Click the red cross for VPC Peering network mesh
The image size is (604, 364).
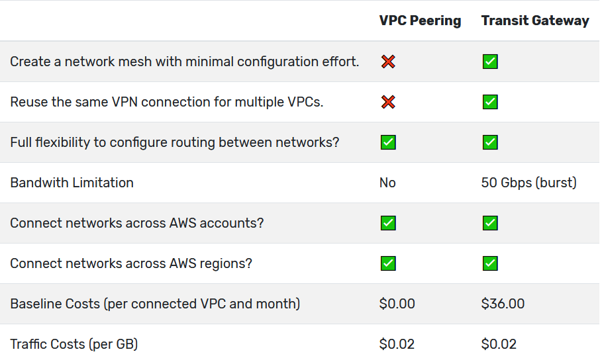(388, 62)
